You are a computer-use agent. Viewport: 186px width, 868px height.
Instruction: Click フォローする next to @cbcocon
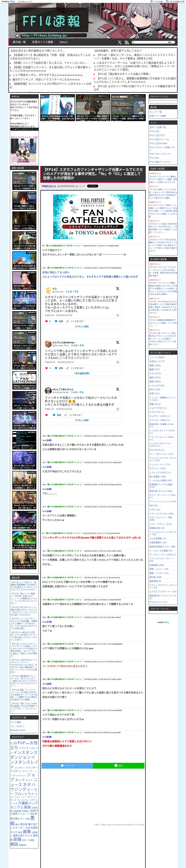(x=72, y=292)
